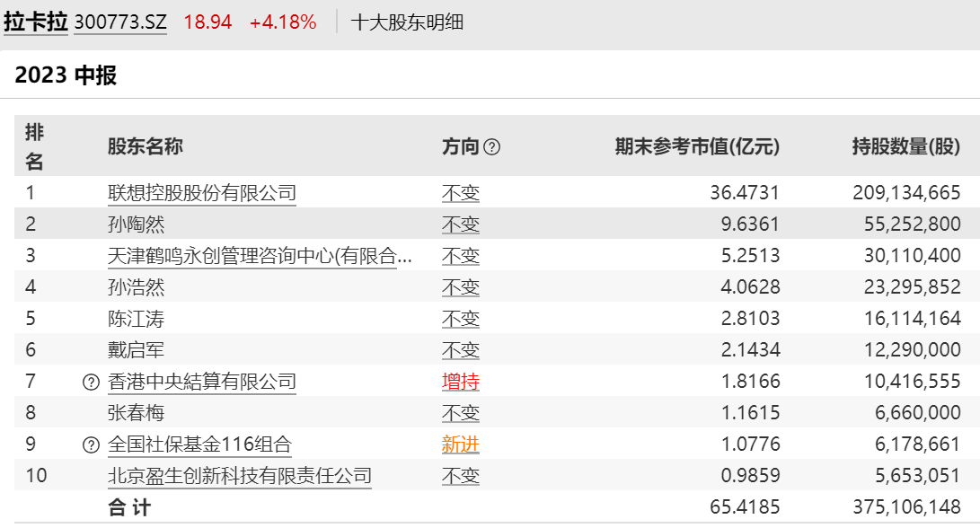Click market value 0.9859
This screenshot has height=528, width=980.
[x=750, y=476]
